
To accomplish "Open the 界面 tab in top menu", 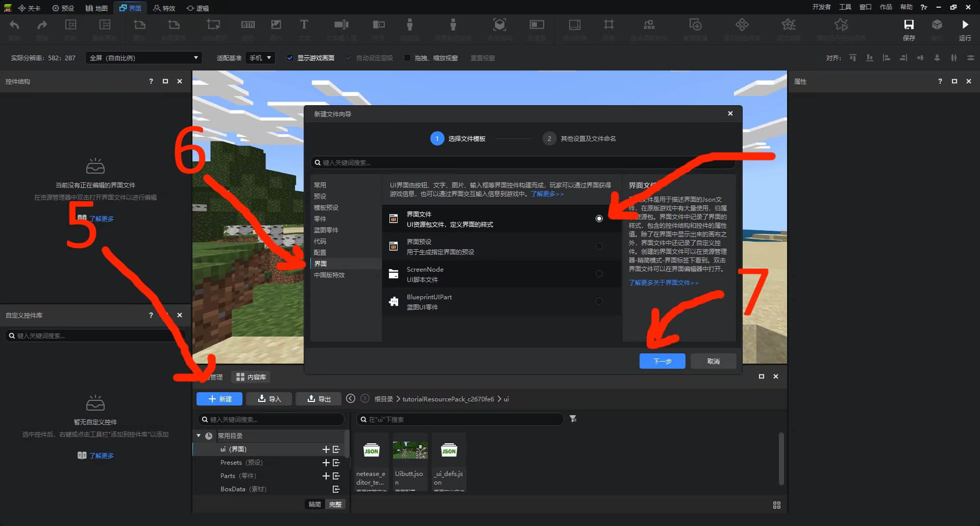I will (x=130, y=8).
